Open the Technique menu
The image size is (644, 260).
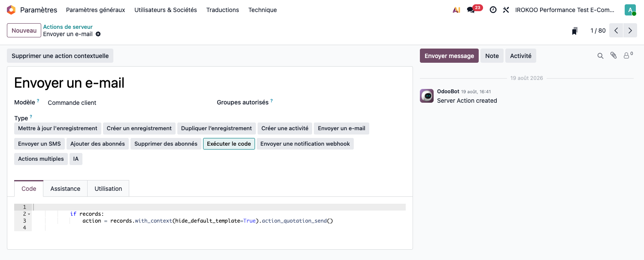[x=263, y=10]
